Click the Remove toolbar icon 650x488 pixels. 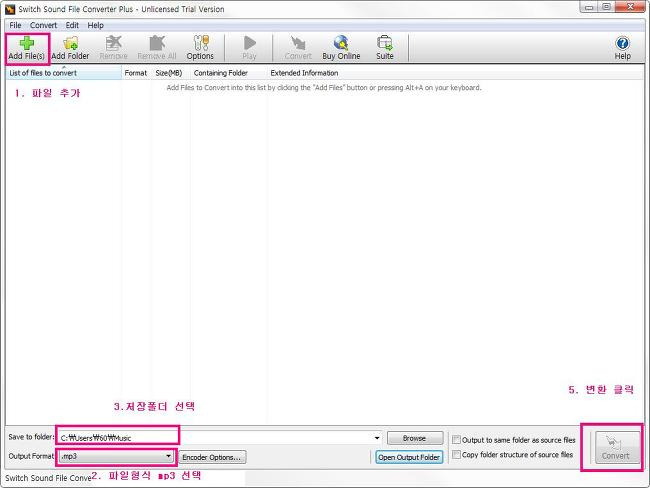pyautogui.click(x=113, y=48)
